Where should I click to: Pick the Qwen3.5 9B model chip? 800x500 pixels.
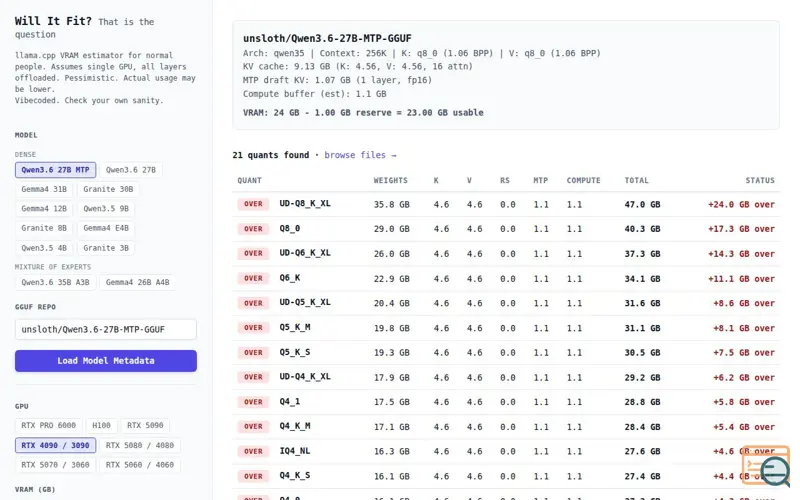coord(106,209)
